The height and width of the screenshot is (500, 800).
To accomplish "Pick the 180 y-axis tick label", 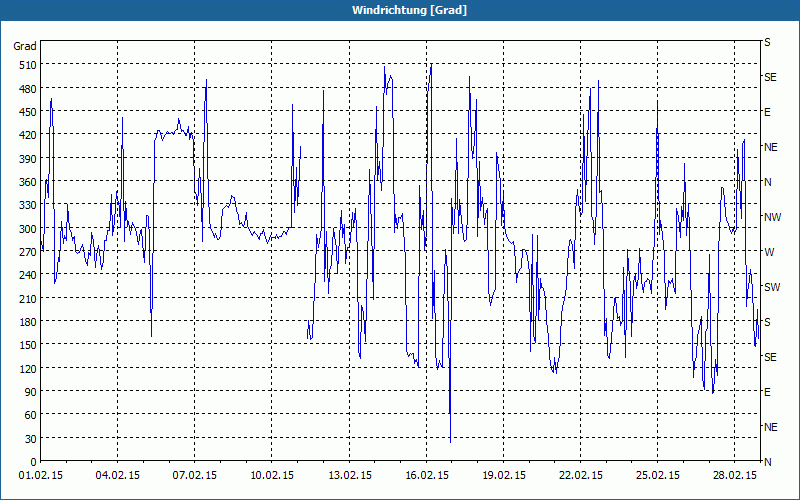I will [x=28, y=322].
